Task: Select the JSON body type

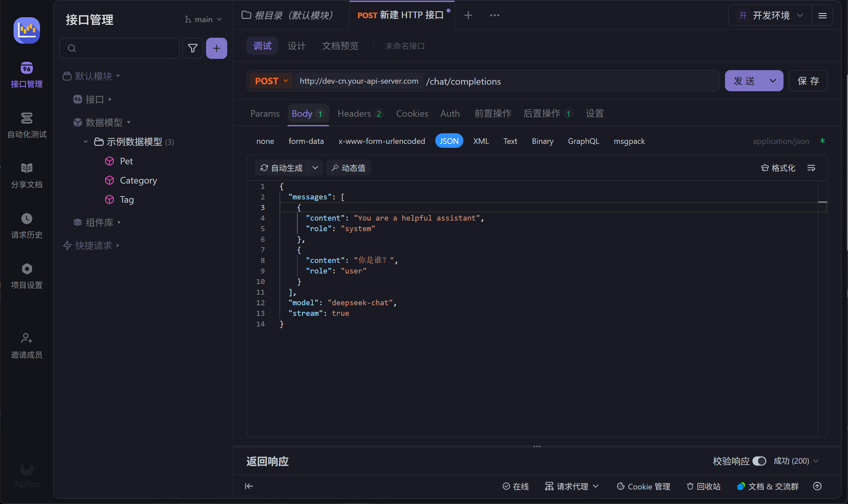Action: 448,141
